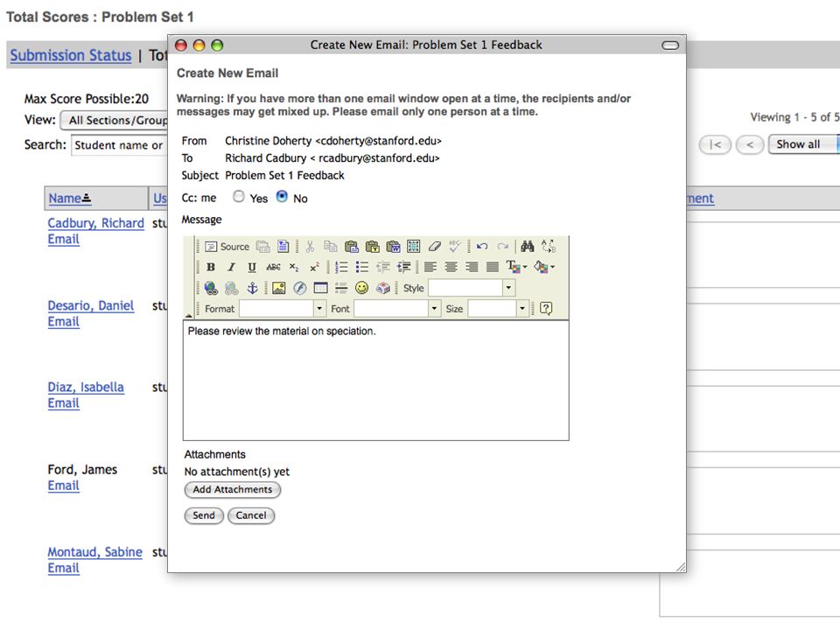Click the Show all button
Screen dimensions: 840x630
(x=802, y=144)
